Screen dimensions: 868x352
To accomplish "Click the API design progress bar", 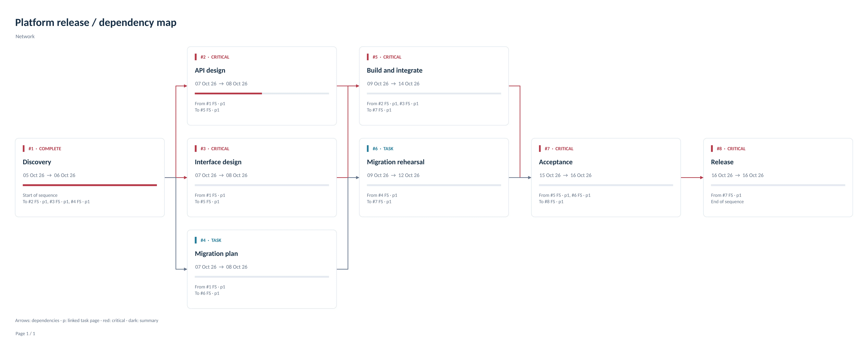I will [262, 93].
